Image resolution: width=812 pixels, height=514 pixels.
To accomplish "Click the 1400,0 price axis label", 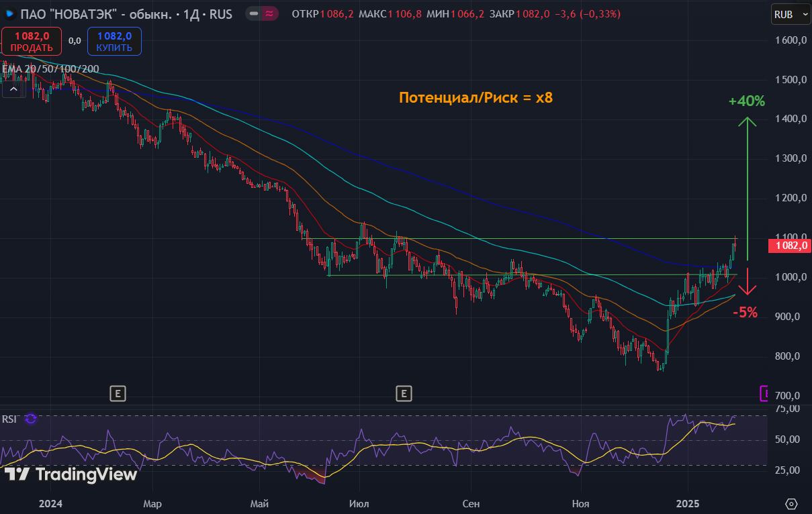I will 790,119.
